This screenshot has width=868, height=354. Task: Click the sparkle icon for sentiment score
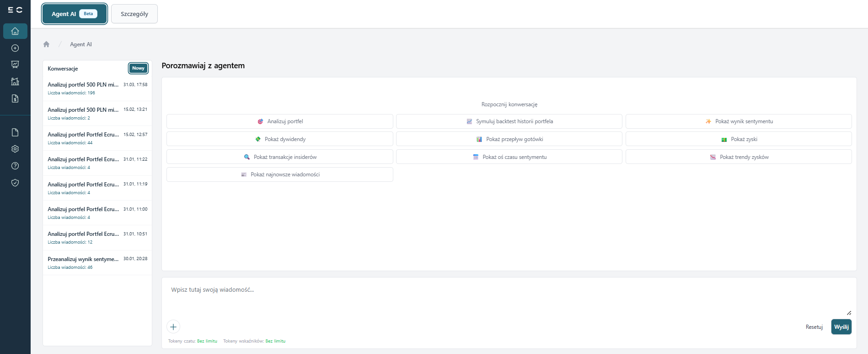click(708, 121)
